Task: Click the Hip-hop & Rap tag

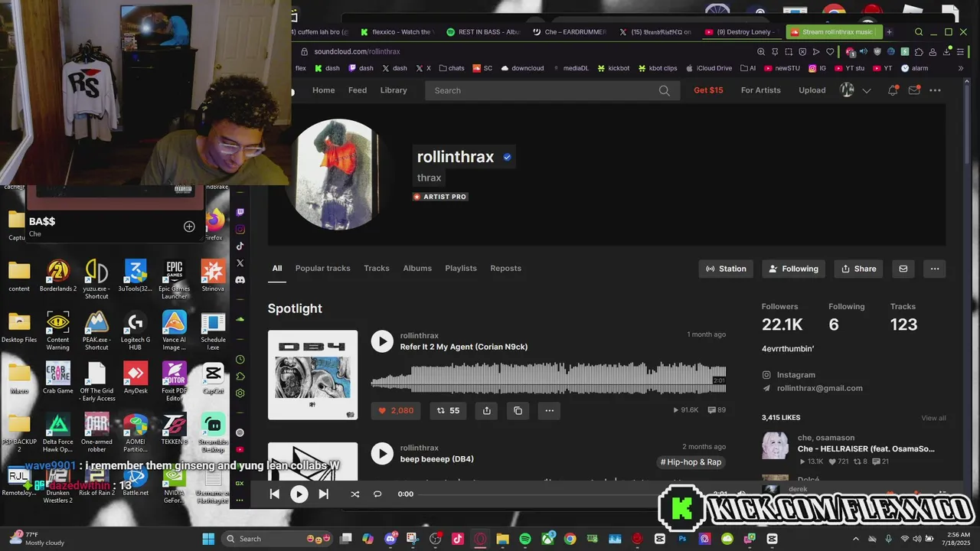Action: [x=691, y=462]
